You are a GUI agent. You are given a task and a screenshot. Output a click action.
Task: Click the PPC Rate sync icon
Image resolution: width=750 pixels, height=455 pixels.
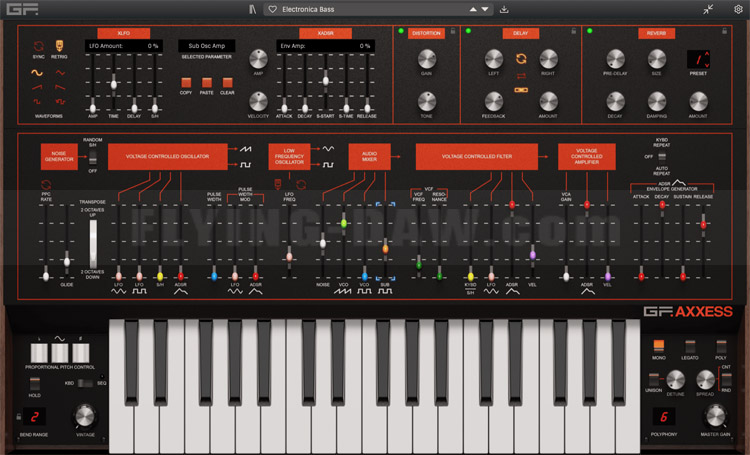(x=46, y=185)
